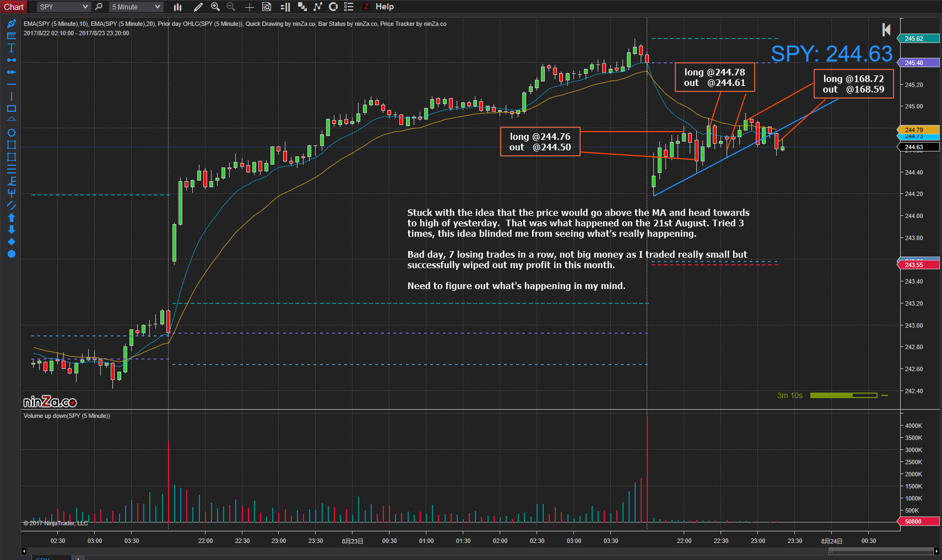
Task: Select the Horizontal Line tool
Action: click(11, 84)
